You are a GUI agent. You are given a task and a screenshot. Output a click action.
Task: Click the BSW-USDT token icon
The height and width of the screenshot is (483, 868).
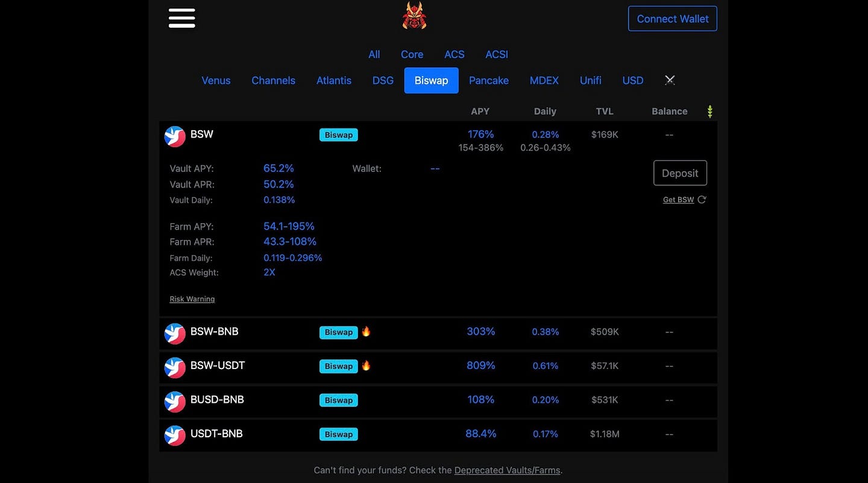(175, 368)
